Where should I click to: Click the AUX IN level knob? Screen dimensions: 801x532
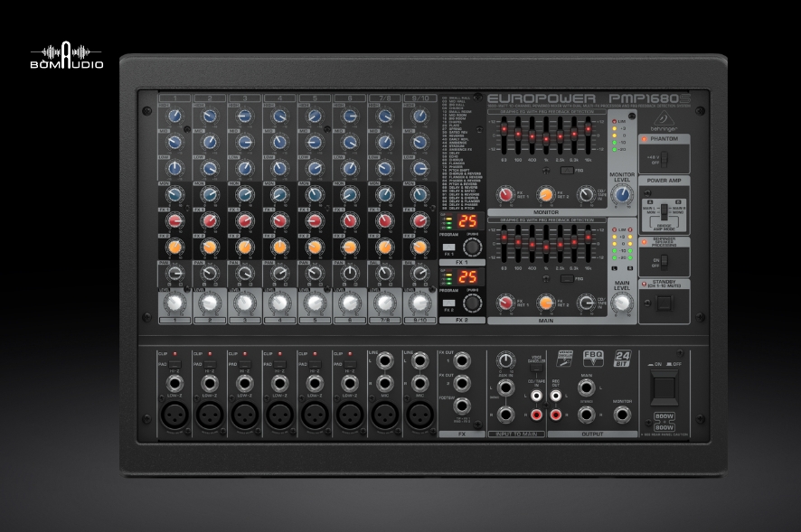click(505, 360)
